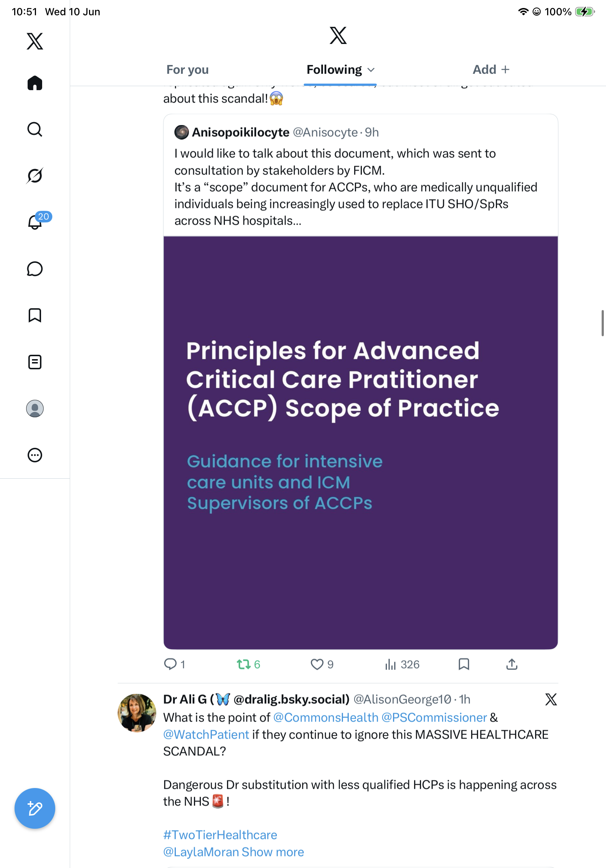Open the More circle menu
Viewport: 606px width, 868px height.
[35, 455]
